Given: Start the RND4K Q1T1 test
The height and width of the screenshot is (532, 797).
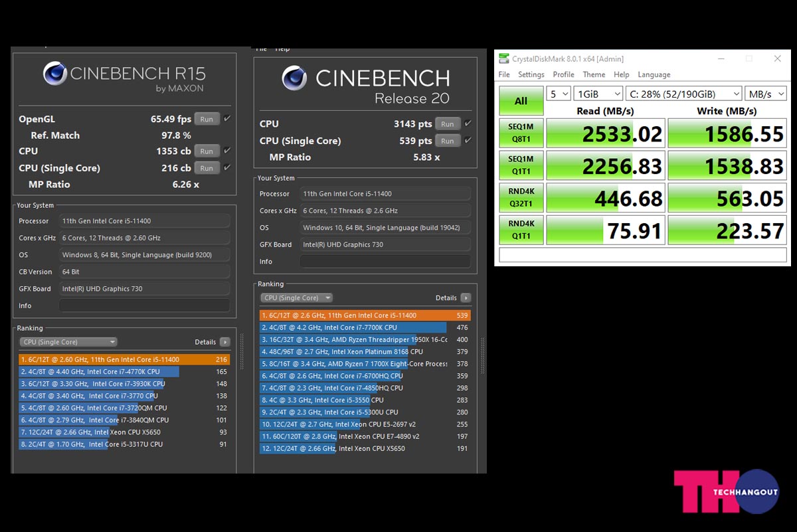Looking at the screenshot, I should pyautogui.click(x=521, y=229).
